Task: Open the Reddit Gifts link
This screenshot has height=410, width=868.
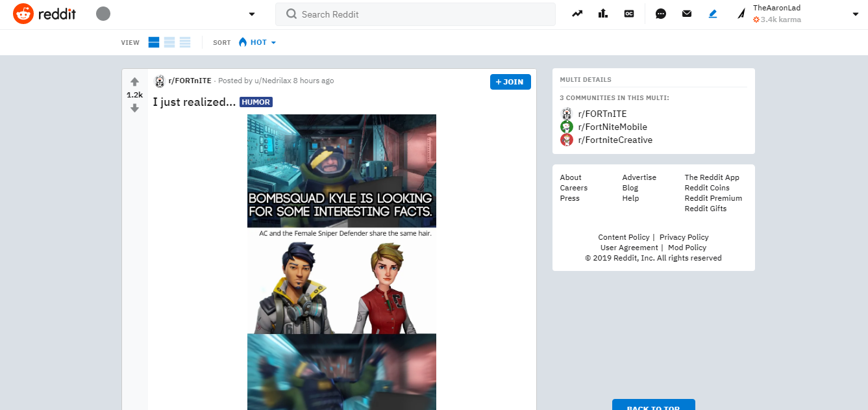Action: coord(706,209)
